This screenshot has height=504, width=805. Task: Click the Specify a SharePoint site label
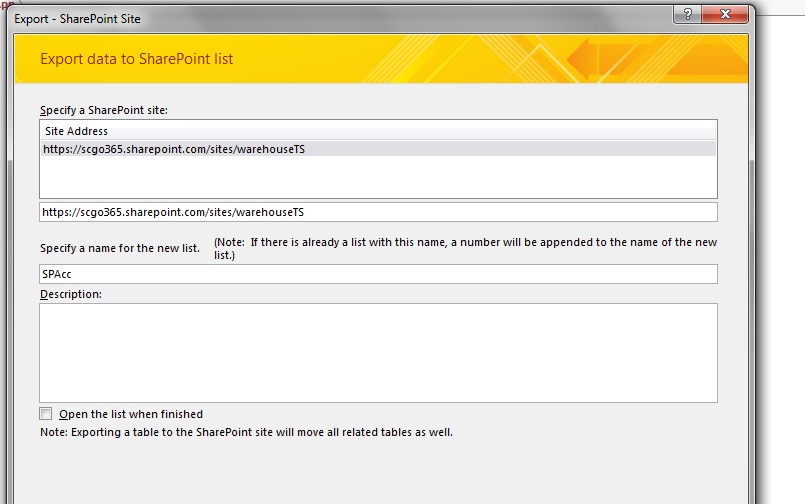click(104, 110)
